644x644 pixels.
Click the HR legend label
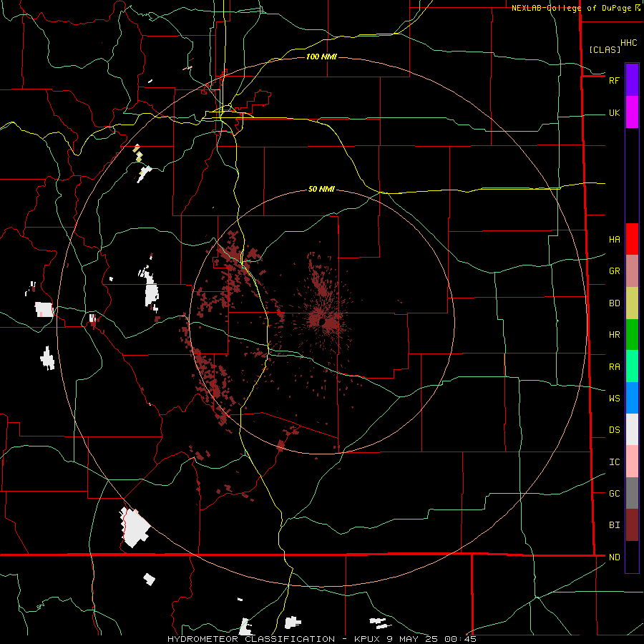tap(614, 335)
